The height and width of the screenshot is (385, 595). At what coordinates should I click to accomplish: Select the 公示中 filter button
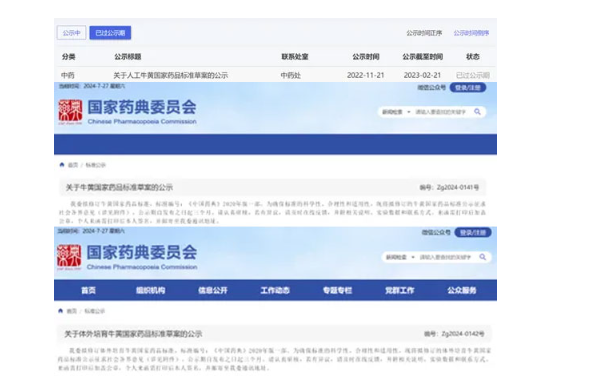click(71, 33)
